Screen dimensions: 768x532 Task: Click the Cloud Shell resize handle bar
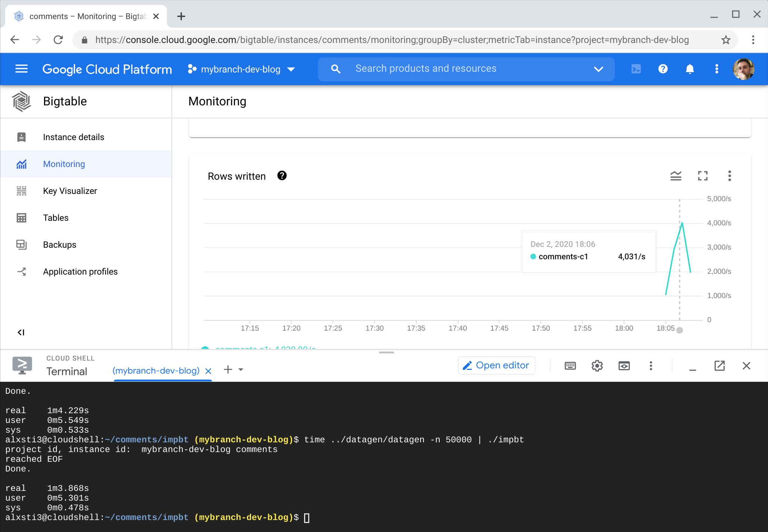point(386,352)
